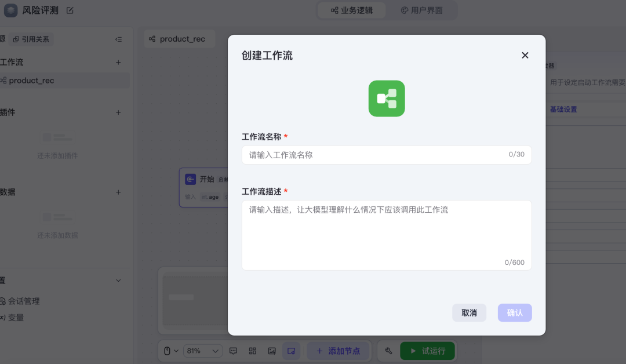
Task: Click the 开始 node icon on canvas
Action: pyautogui.click(x=191, y=179)
